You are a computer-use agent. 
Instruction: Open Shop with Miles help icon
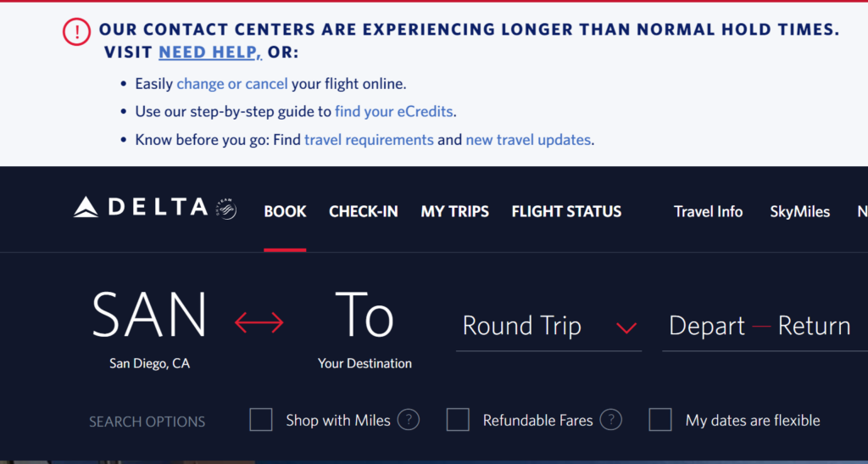(409, 420)
